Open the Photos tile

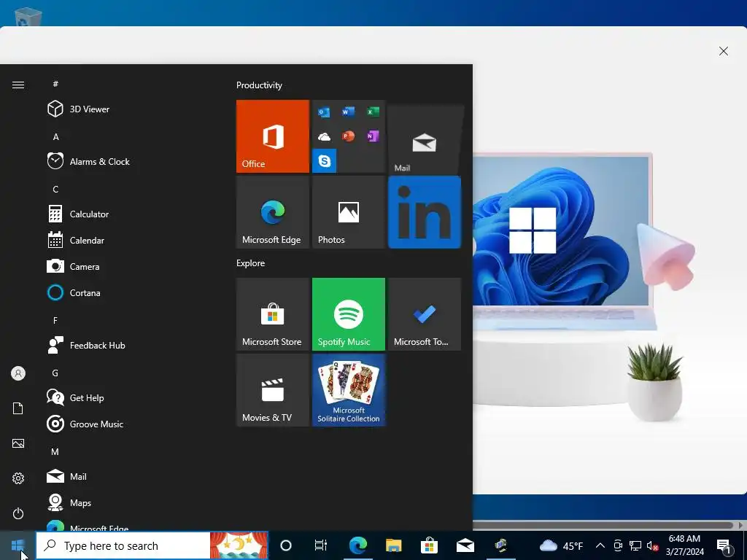[x=348, y=212]
